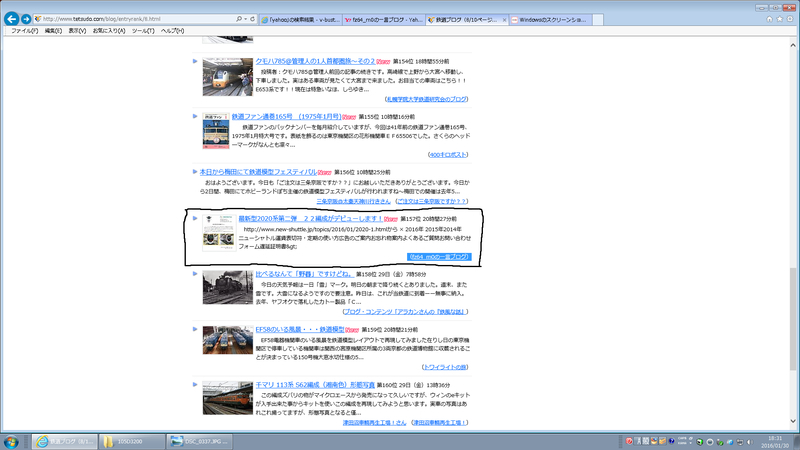
Task: Click blue arrow beside チマリ 113系 entry
Action: tap(195, 384)
